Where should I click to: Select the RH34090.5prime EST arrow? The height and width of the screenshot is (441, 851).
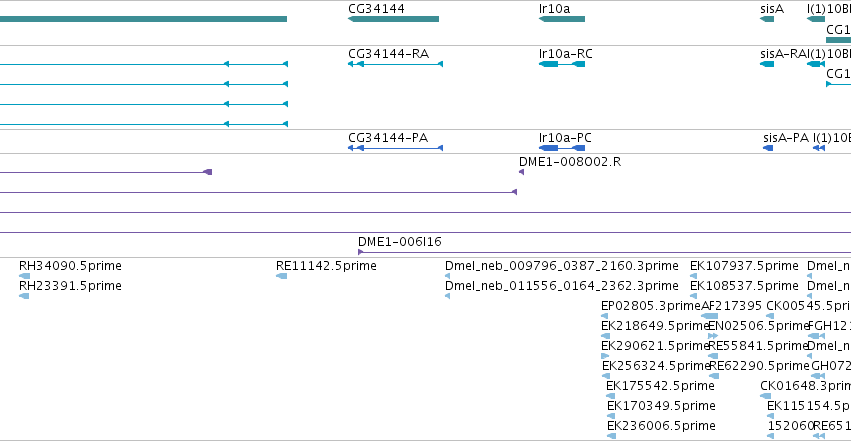[x=24, y=276]
